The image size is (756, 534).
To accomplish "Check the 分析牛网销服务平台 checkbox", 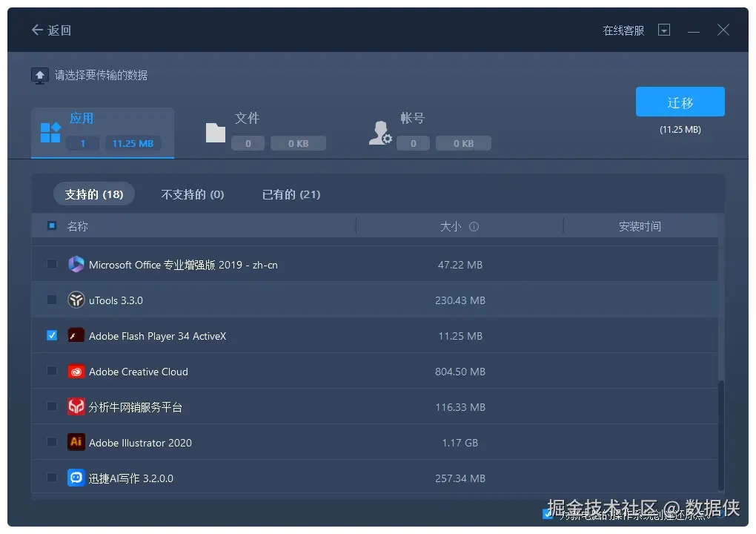I will pos(52,406).
